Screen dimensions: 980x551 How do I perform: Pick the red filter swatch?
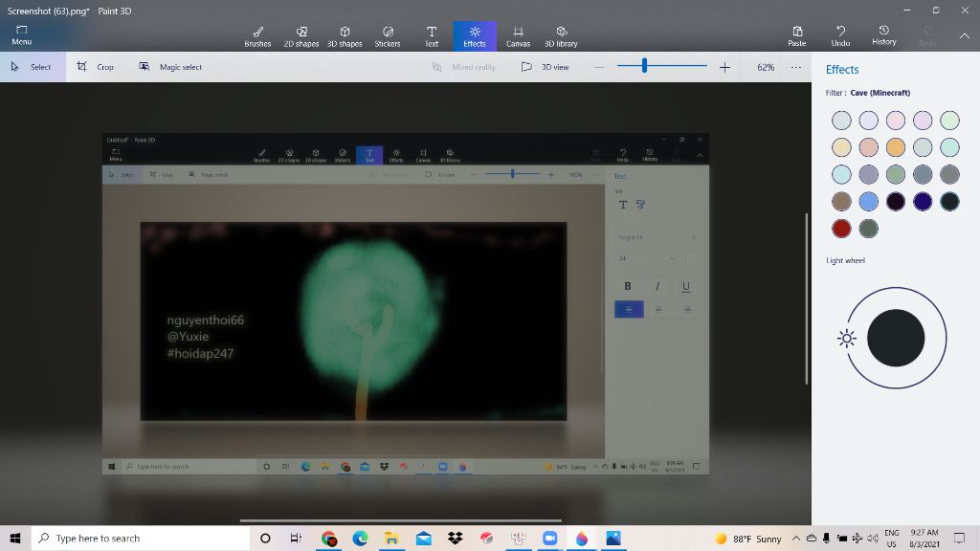tap(841, 229)
